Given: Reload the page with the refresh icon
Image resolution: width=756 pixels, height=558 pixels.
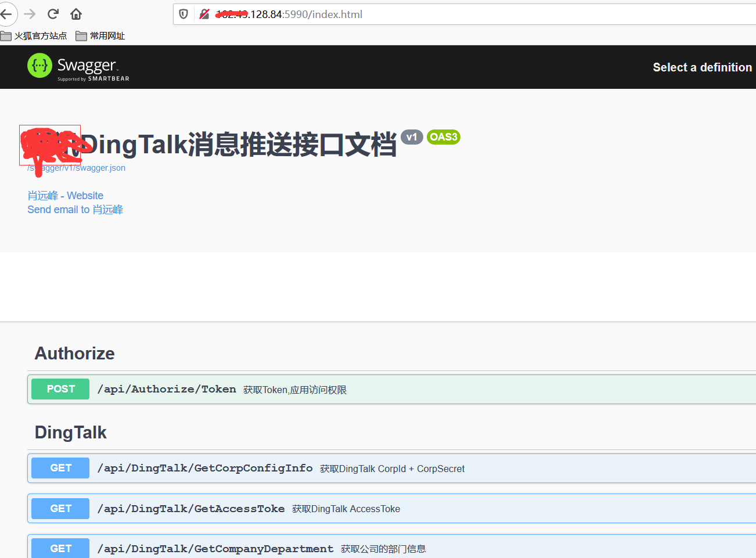Looking at the screenshot, I should click(x=53, y=14).
